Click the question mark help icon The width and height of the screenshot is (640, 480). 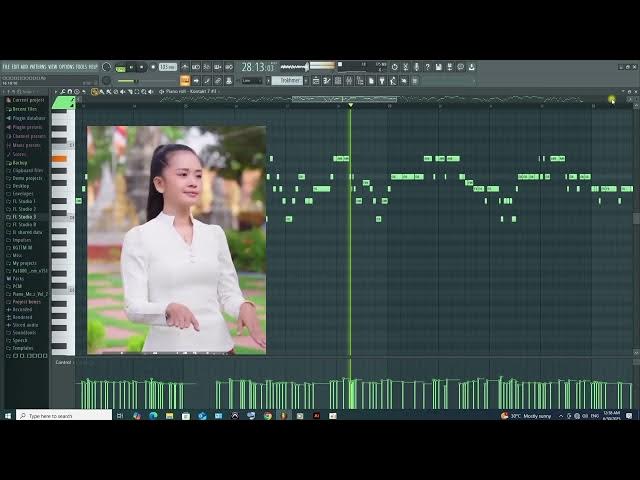[428, 67]
